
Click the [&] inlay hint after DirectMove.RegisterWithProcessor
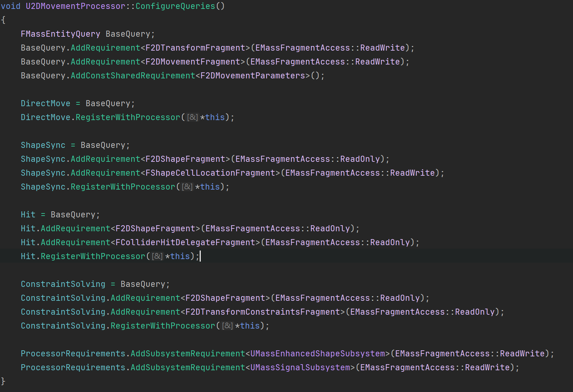click(192, 117)
